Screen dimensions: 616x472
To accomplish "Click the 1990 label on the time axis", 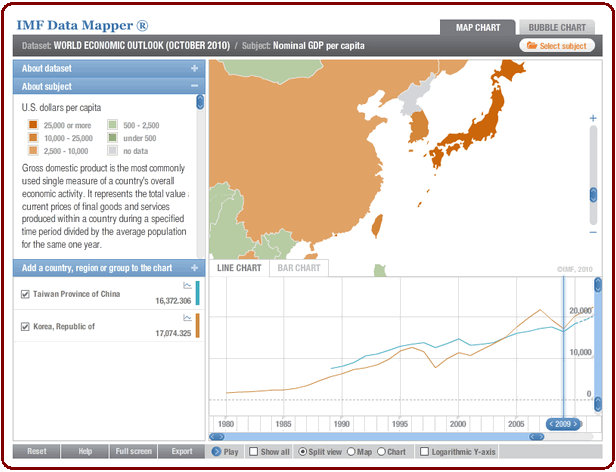I will (341, 424).
